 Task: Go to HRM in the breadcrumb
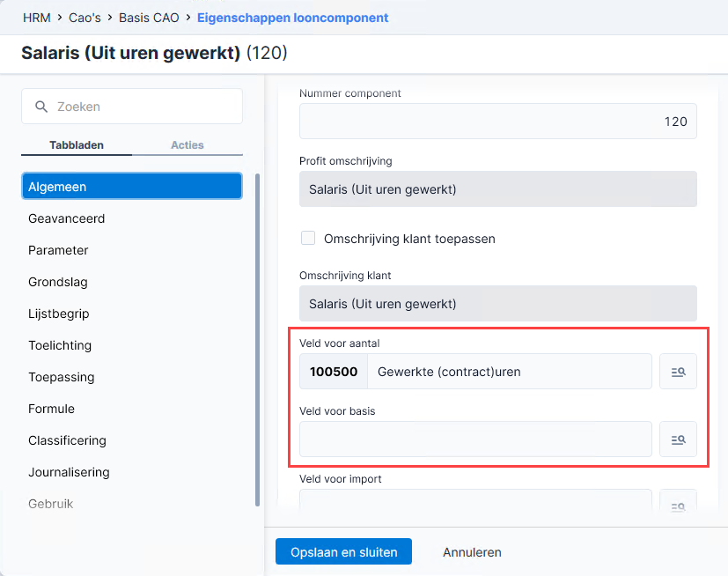pos(37,18)
